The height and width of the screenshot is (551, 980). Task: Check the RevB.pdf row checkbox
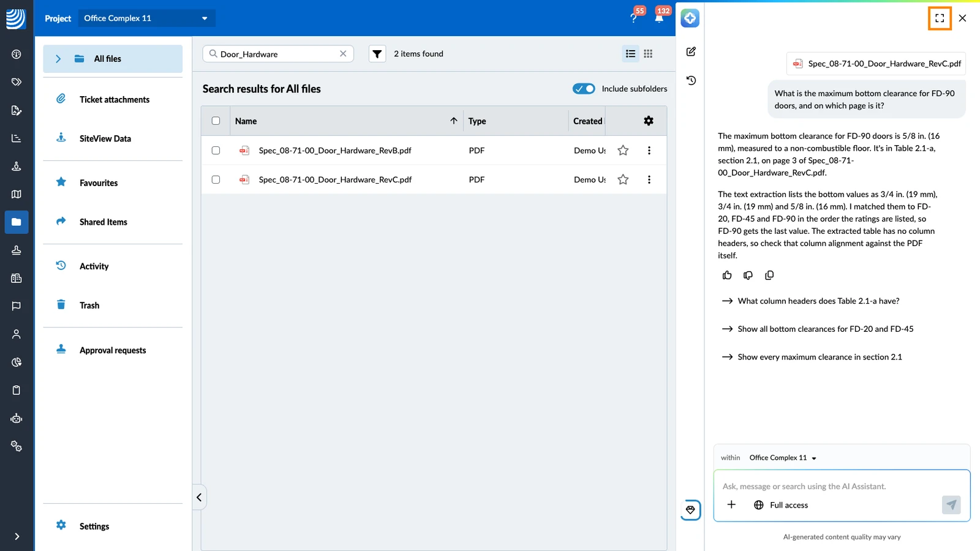216,151
